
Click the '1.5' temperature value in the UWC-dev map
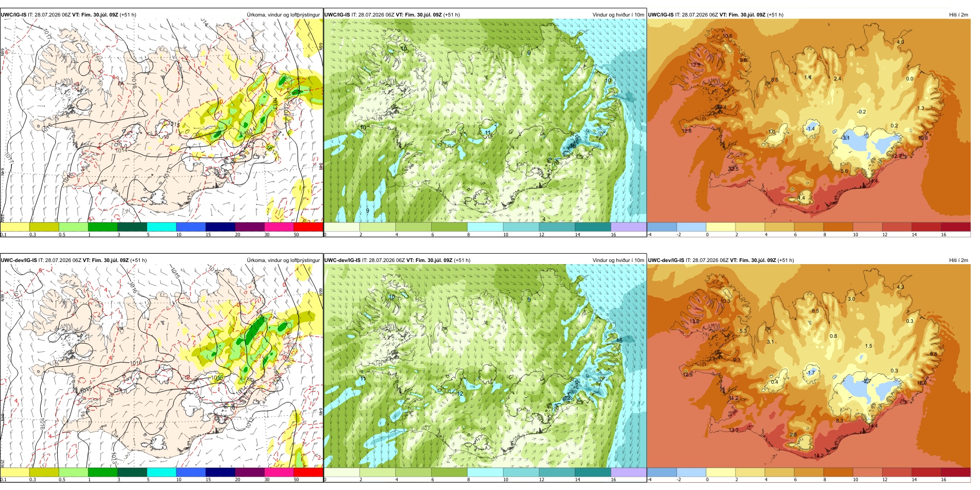pyautogui.click(x=869, y=346)
